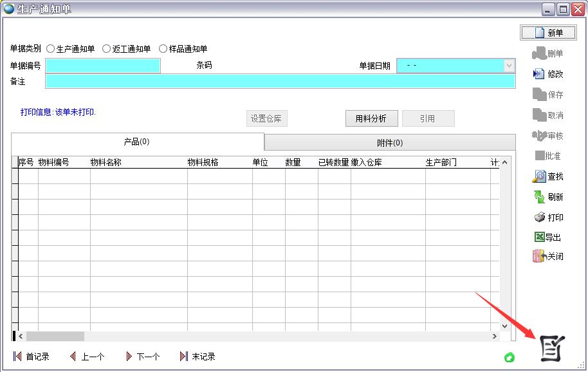This screenshot has height=372, width=588.
Task: Click the 备注 remarks input field
Action: tap(280, 81)
